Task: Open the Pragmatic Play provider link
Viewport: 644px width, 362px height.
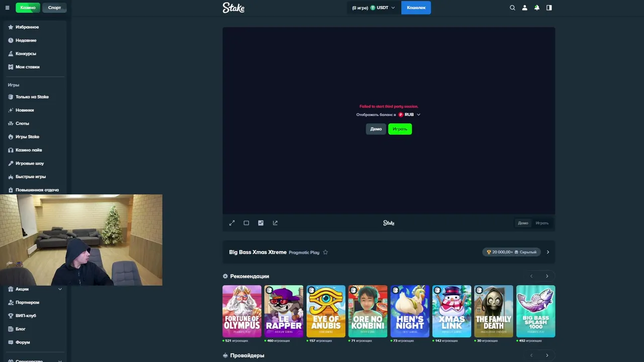Action: [304, 252]
